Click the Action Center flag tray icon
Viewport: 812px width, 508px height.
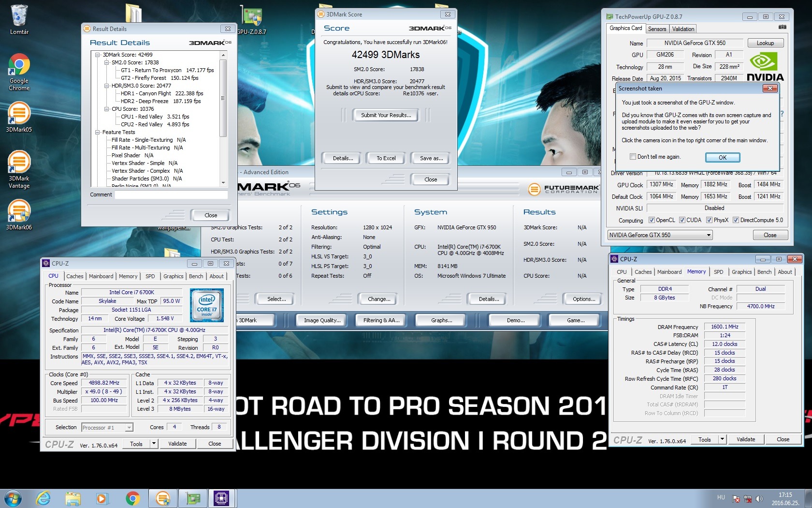tap(736, 499)
